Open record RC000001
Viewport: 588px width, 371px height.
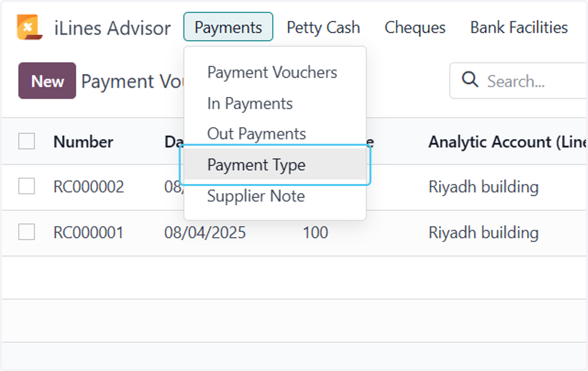[88, 232]
